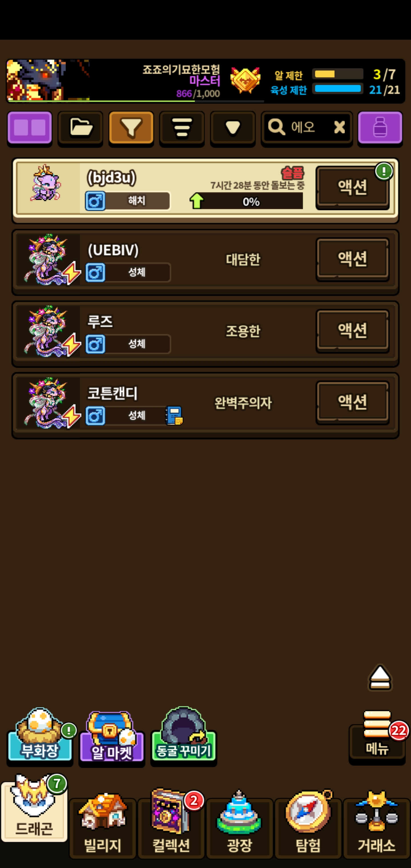Open the sort order lines dropdown
The width and height of the screenshot is (411, 868).
(x=182, y=128)
